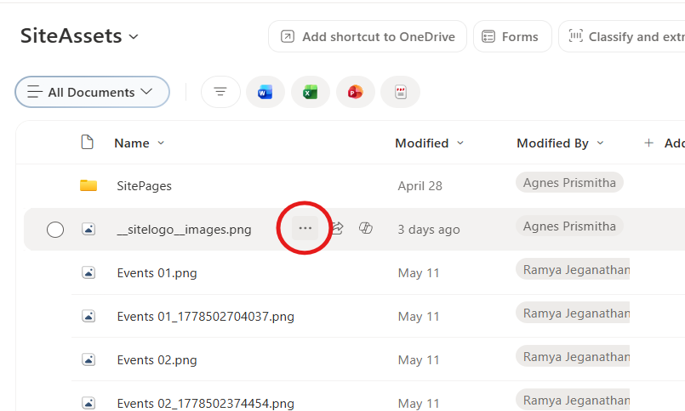Click the Copilot icon on __sitelogo__images.png row

tap(366, 228)
